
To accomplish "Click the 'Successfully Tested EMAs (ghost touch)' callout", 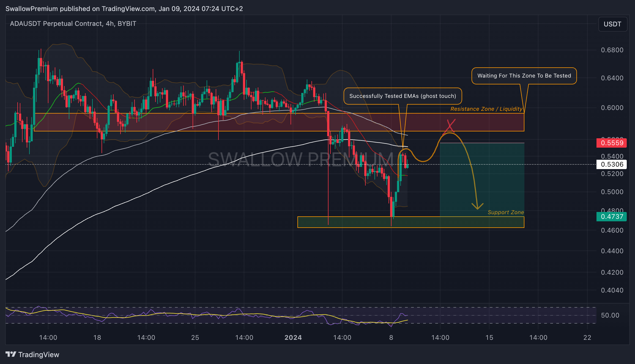I will tap(403, 96).
